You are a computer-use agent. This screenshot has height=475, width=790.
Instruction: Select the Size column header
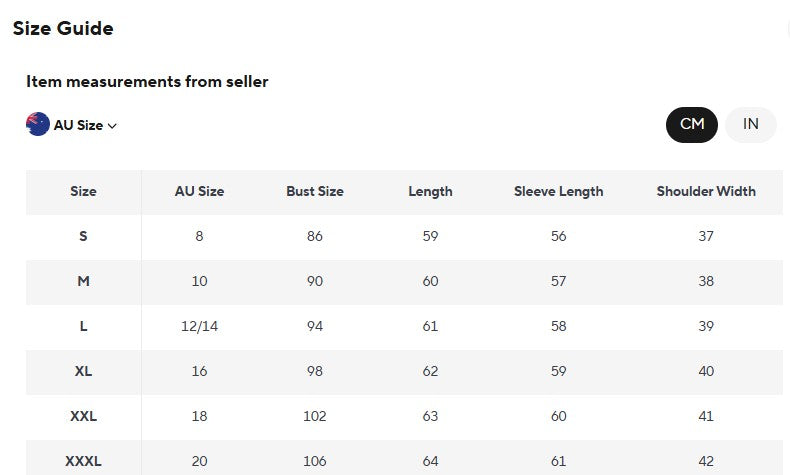pos(83,191)
